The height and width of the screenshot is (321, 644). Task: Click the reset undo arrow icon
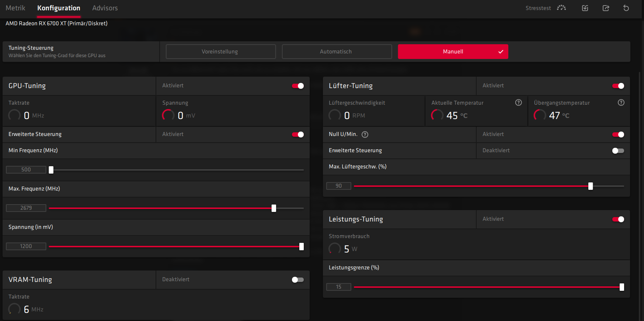[x=626, y=8]
